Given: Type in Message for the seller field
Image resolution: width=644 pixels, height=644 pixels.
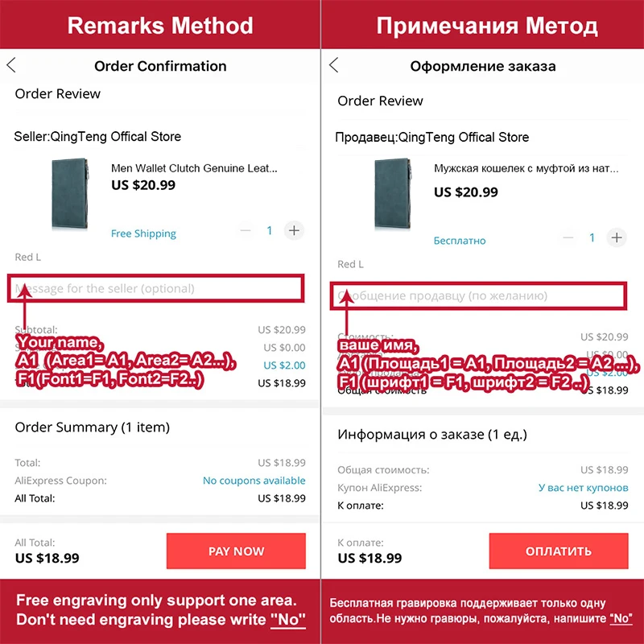Looking at the screenshot, I should (x=157, y=288).
